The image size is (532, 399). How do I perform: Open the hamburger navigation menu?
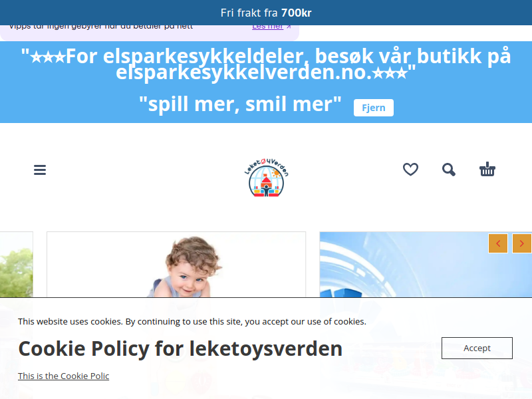point(40,170)
